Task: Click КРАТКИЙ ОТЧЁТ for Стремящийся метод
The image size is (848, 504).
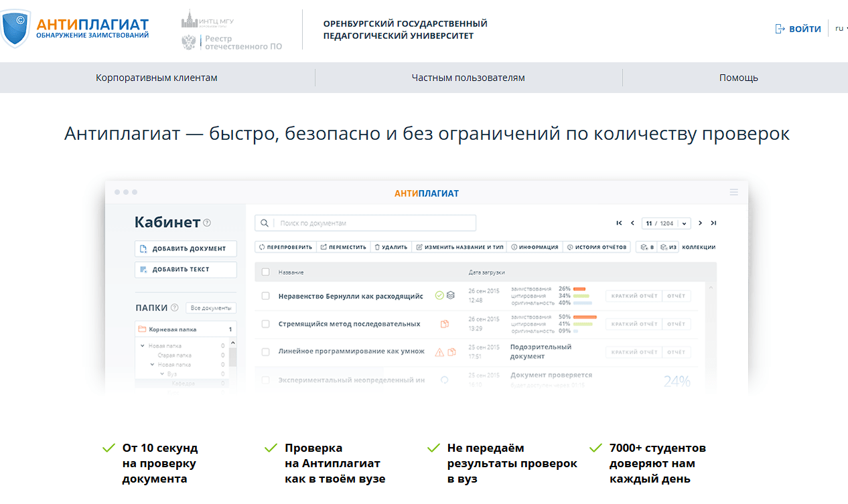Action: tap(634, 324)
